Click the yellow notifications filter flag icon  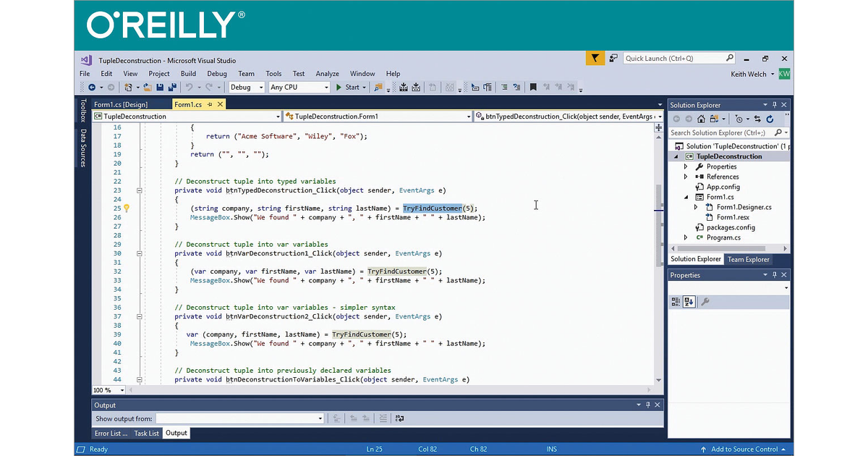tap(595, 59)
